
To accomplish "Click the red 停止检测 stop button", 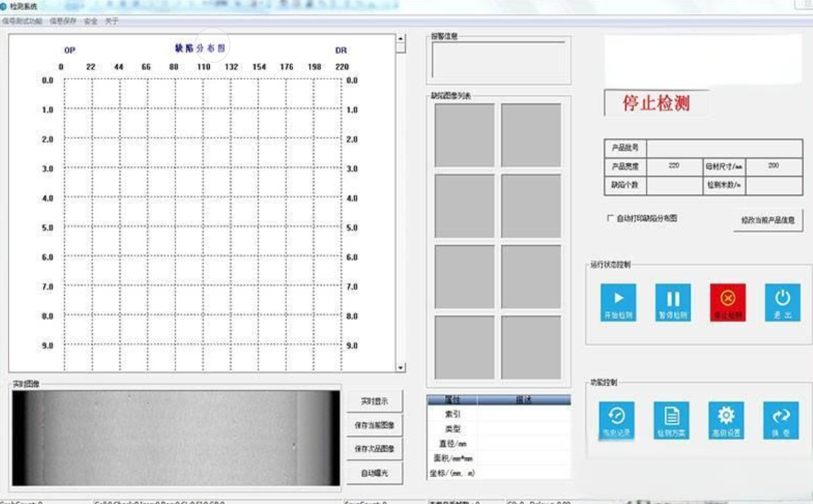I will 728,302.
